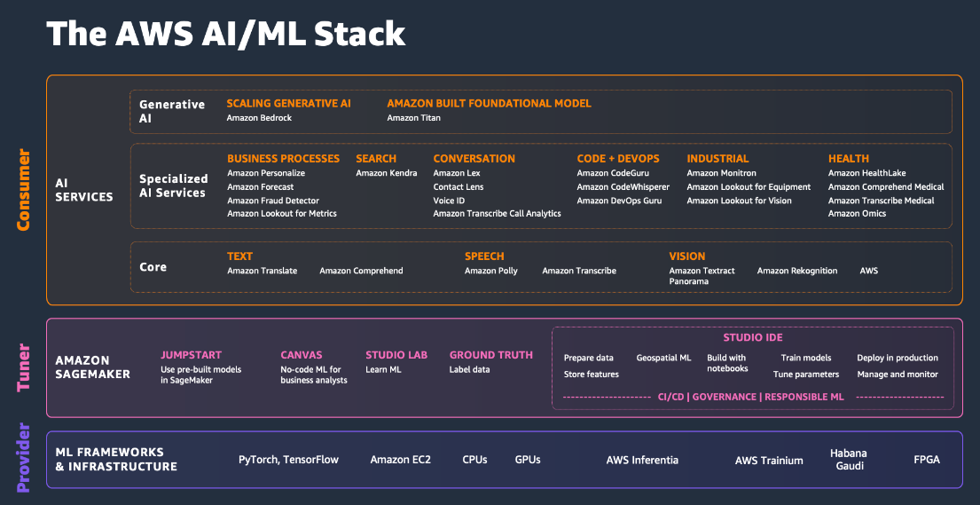Click "ML FRAMEWORKS & INFRASTRUCTURE" label

pyautogui.click(x=116, y=460)
